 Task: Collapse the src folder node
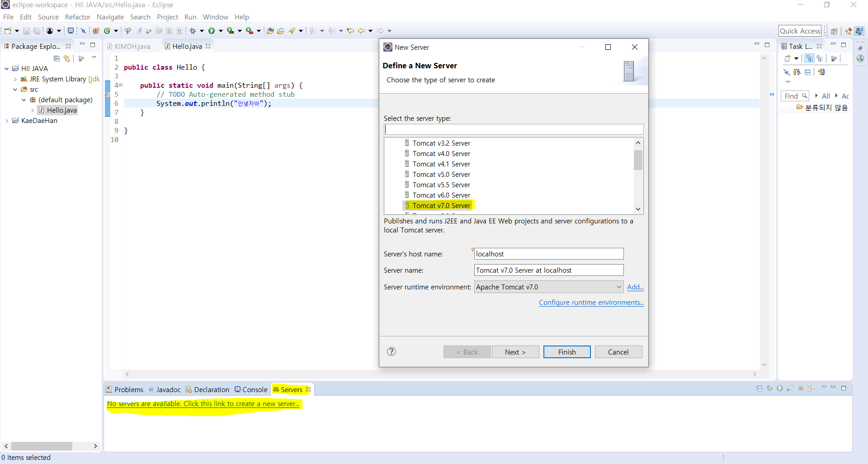click(15, 90)
